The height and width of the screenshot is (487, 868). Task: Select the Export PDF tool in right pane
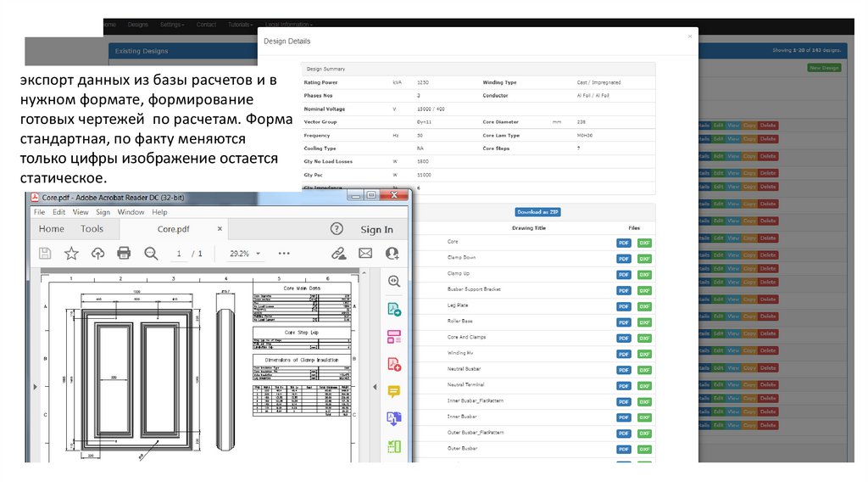[x=393, y=310]
